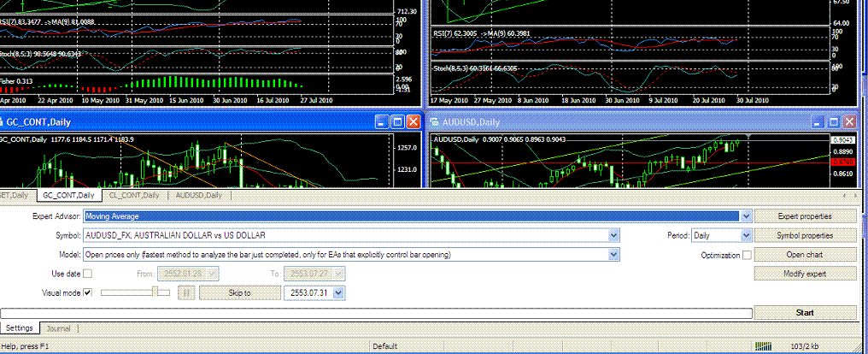Enable the Optimization checkbox
The width and height of the screenshot is (868, 354).
747,255
